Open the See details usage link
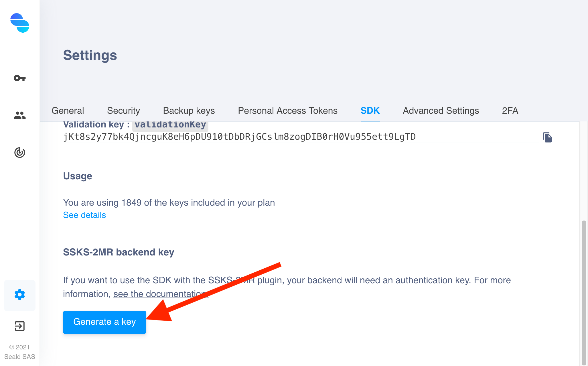This screenshot has width=588, height=366. click(84, 215)
